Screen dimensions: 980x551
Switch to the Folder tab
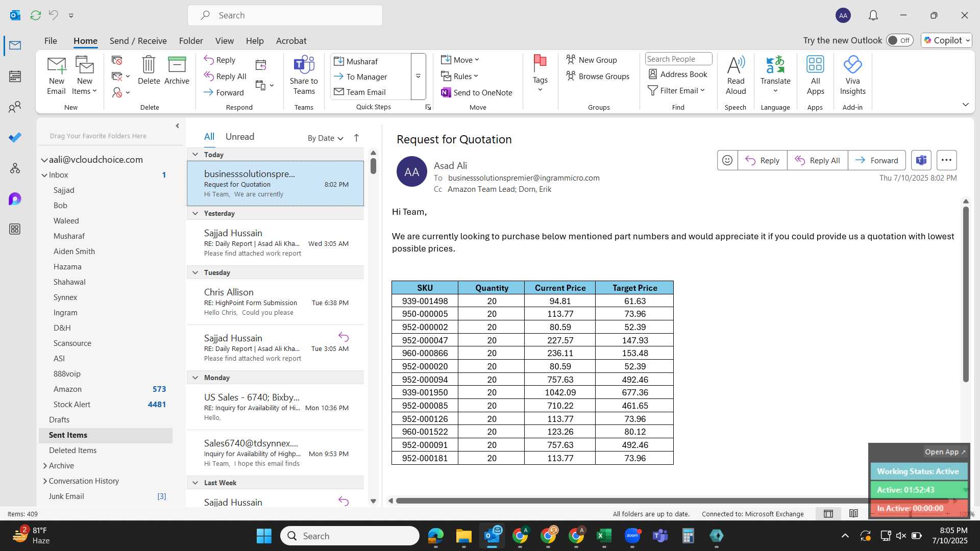[191, 41]
